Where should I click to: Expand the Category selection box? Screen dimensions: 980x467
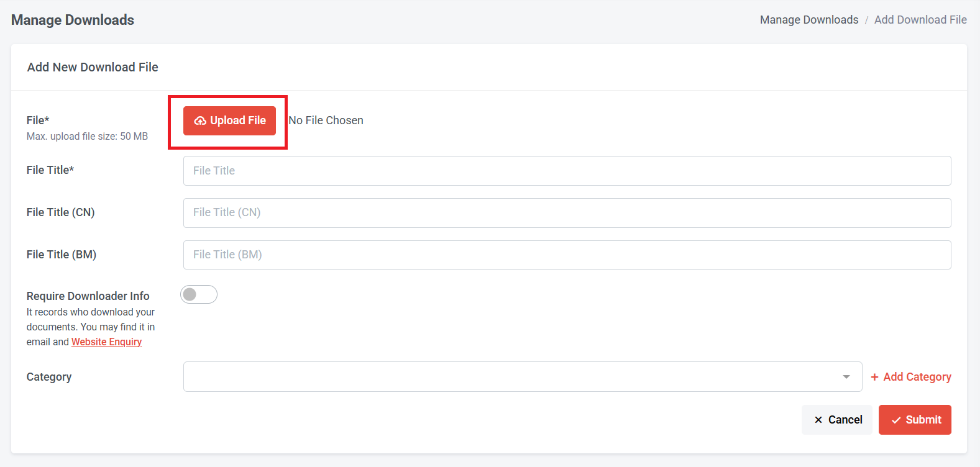tap(522, 376)
